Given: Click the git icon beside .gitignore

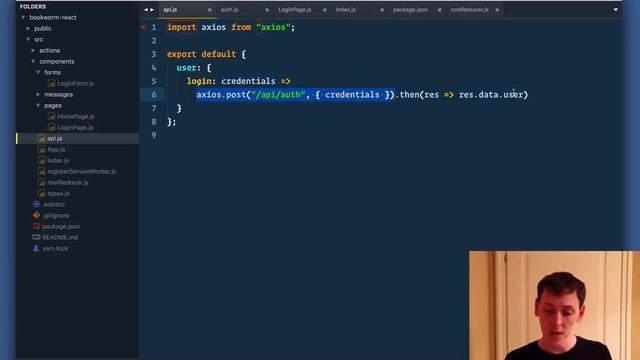Looking at the screenshot, I should (36, 215).
